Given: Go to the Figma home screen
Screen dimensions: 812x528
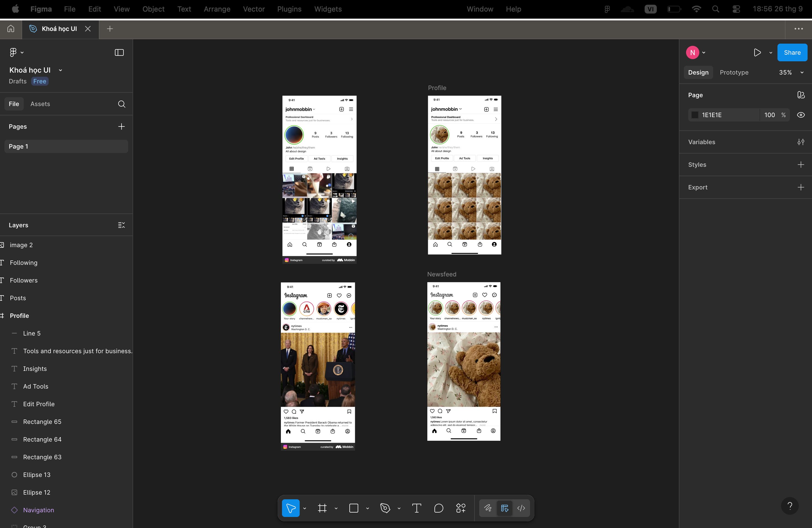Looking at the screenshot, I should tap(11, 29).
